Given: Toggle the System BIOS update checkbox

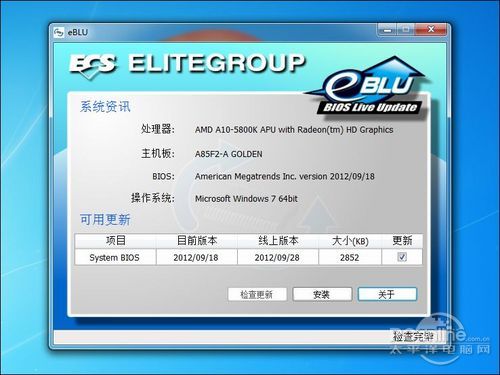Looking at the screenshot, I should (x=402, y=257).
